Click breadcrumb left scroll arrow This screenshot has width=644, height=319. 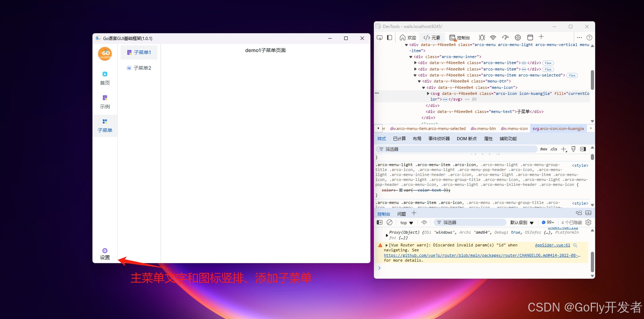point(378,128)
